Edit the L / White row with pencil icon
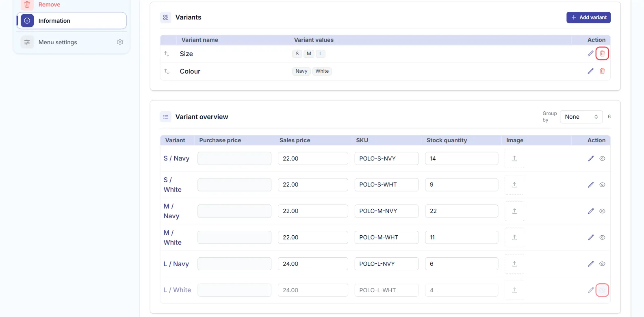The image size is (644, 317). [591, 290]
